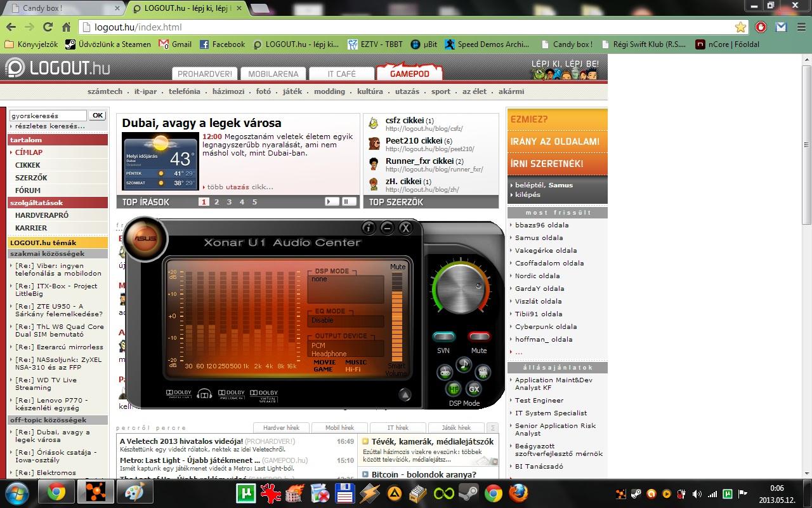Open the Speed Demos Archive bookmark
The image size is (812, 508).
(487, 44)
